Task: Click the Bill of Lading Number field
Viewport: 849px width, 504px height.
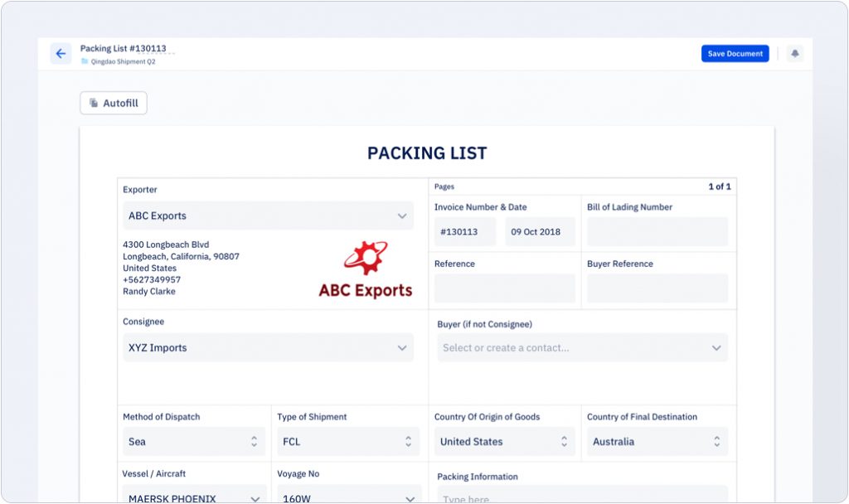Action: point(657,232)
